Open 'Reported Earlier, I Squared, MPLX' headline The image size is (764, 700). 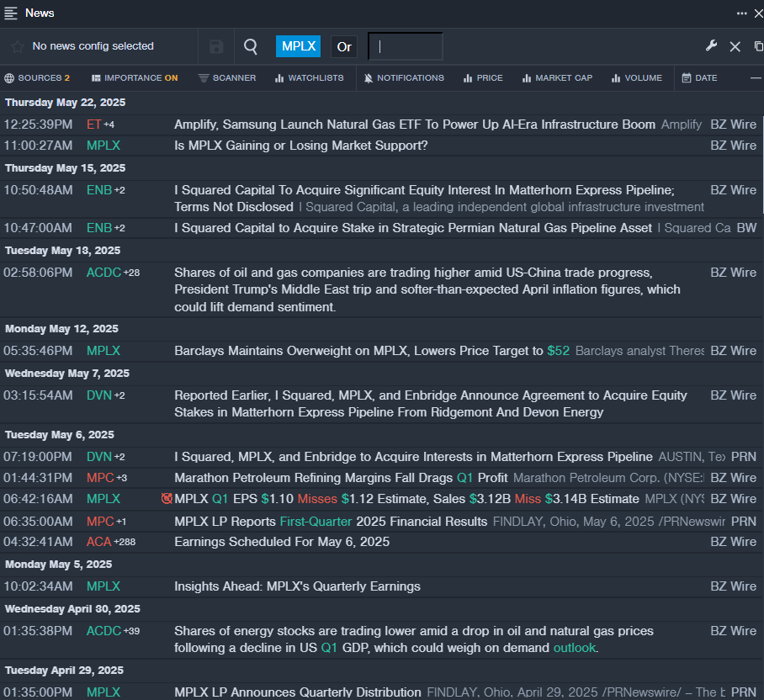tap(431, 404)
